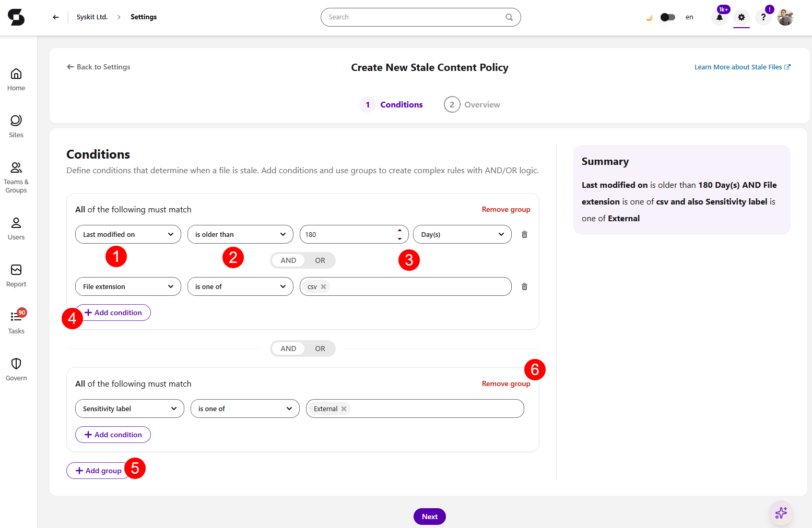Click the moon dark-mode icon

[x=649, y=17]
